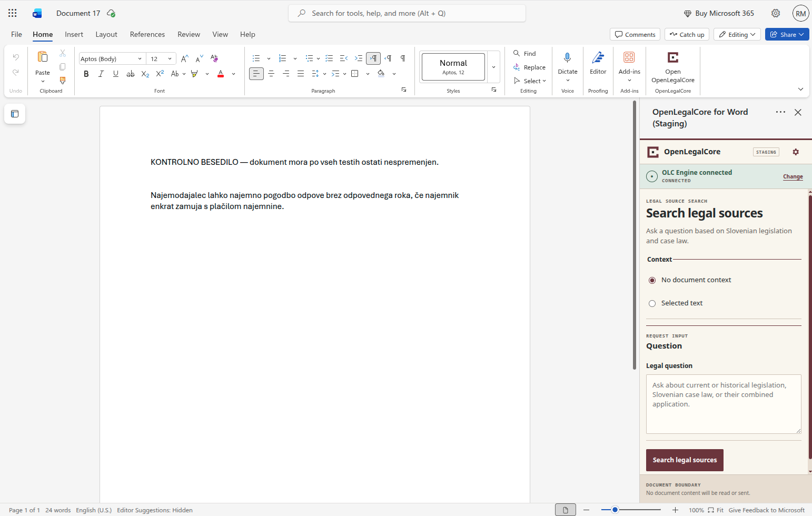Screen dimensions: 812x516
Task: Click the 'Search legal sources' button
Action: 685,460
